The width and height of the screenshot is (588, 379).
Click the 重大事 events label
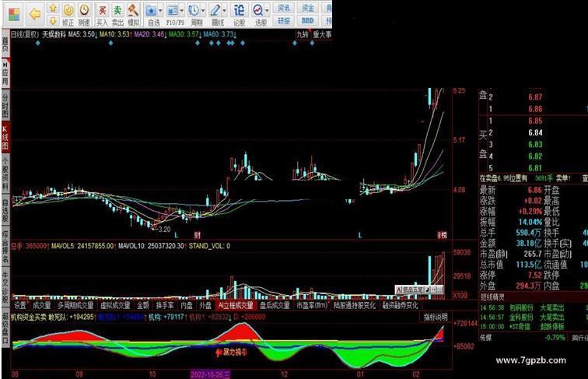tap(322, 34)
